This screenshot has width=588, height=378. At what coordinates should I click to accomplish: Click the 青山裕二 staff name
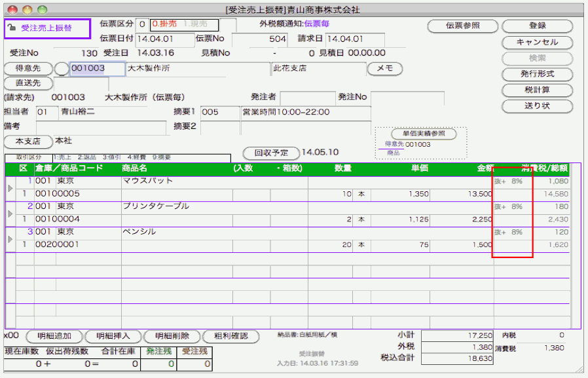point(78,112)
